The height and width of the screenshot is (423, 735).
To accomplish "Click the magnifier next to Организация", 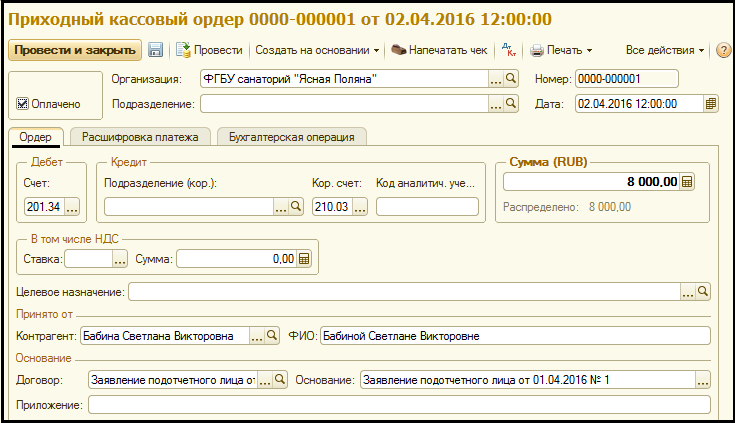I will [511, 79].
